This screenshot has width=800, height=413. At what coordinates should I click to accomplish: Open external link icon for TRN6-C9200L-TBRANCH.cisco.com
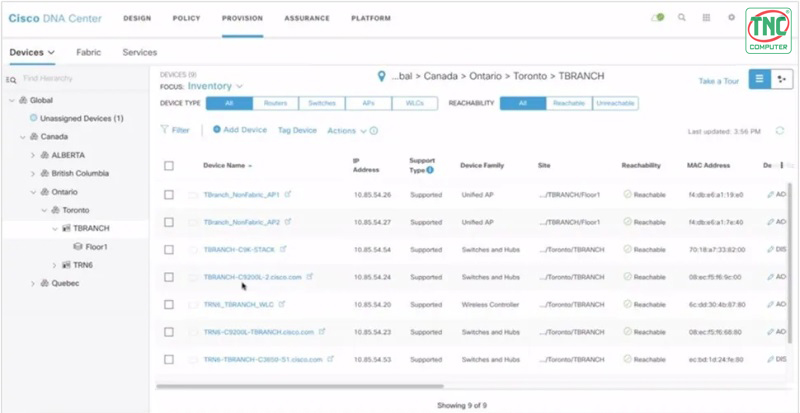[x=322, y=332]
